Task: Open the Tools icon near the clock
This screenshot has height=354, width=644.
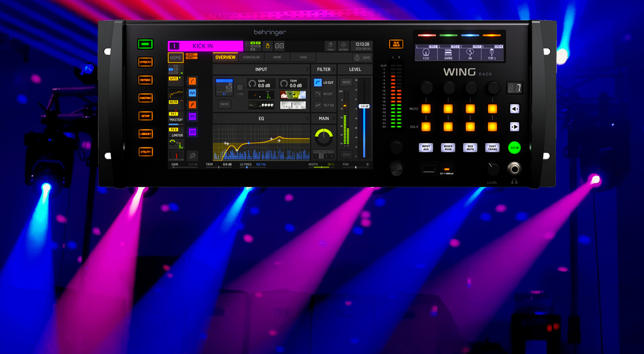Action: pyautogui.click(x=330, y=46)
